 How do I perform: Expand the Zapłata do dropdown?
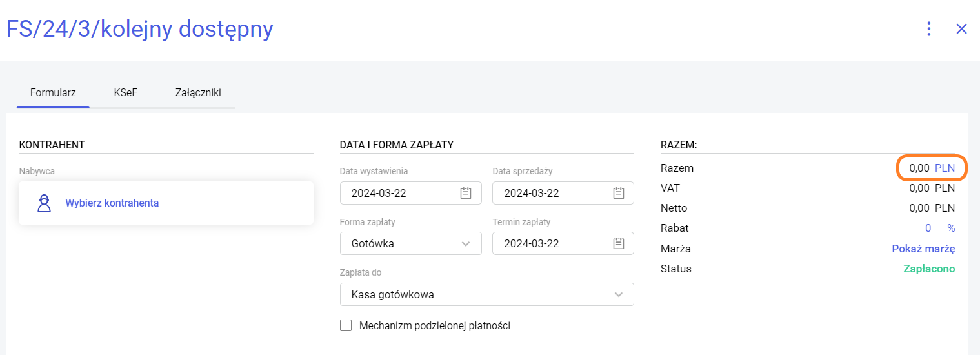(x=618, y=294)
